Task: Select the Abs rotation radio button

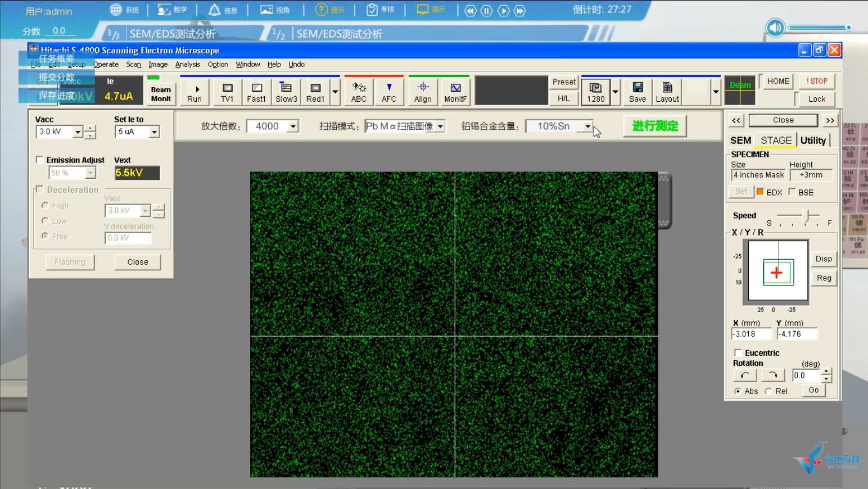Action: click(738, 391)
